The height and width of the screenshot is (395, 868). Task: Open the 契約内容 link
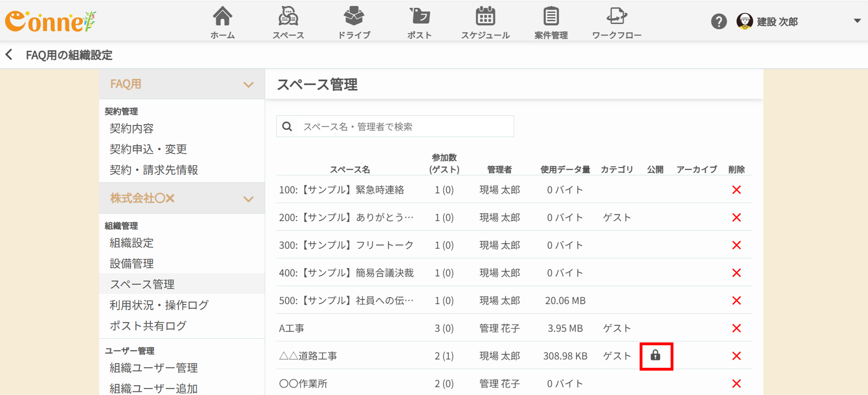coord(132,129)
